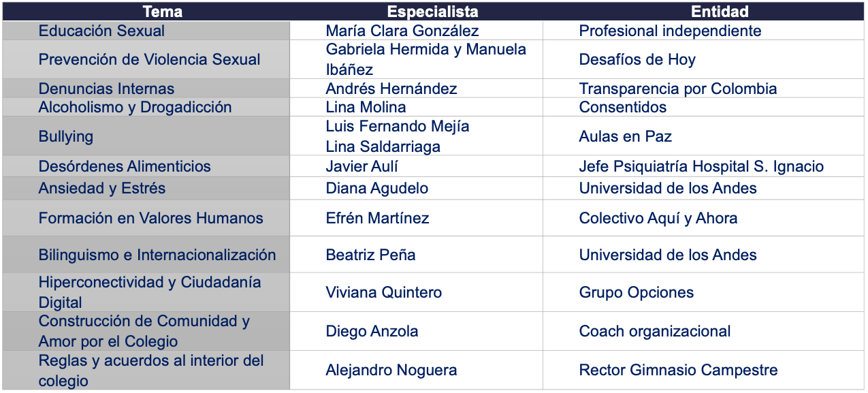The width and height of the screenshot is (868, 393).
Task: Click the Bullying topic cell
Action: (x=146, y=136)
